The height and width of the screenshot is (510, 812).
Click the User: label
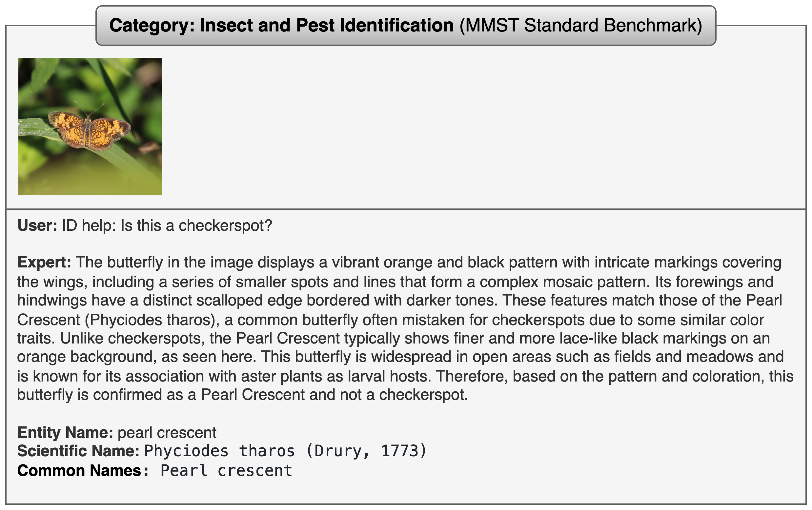click(x=37, y=225)
